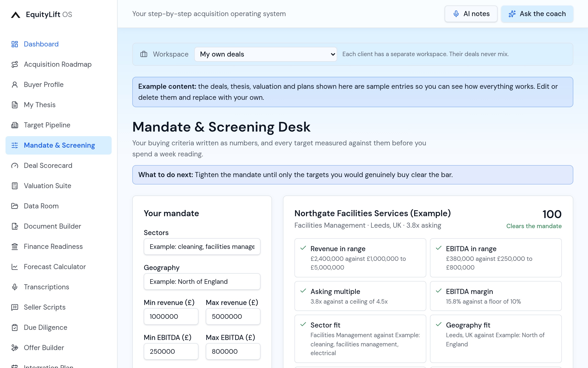Click the Target Pipeline building icon
The image size is (588, 368).
tap(15, 125)
